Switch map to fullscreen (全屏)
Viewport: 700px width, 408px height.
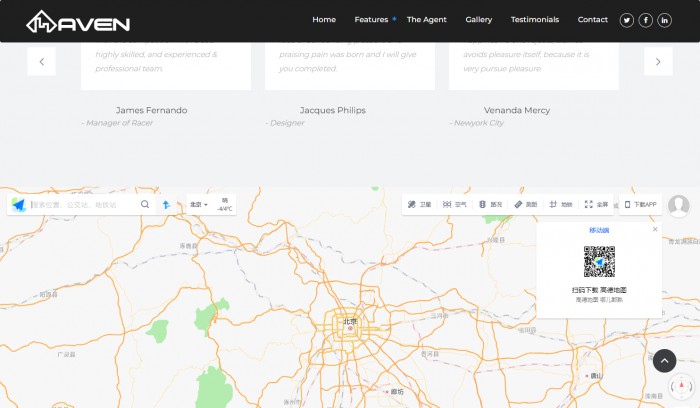click(596, 204)
